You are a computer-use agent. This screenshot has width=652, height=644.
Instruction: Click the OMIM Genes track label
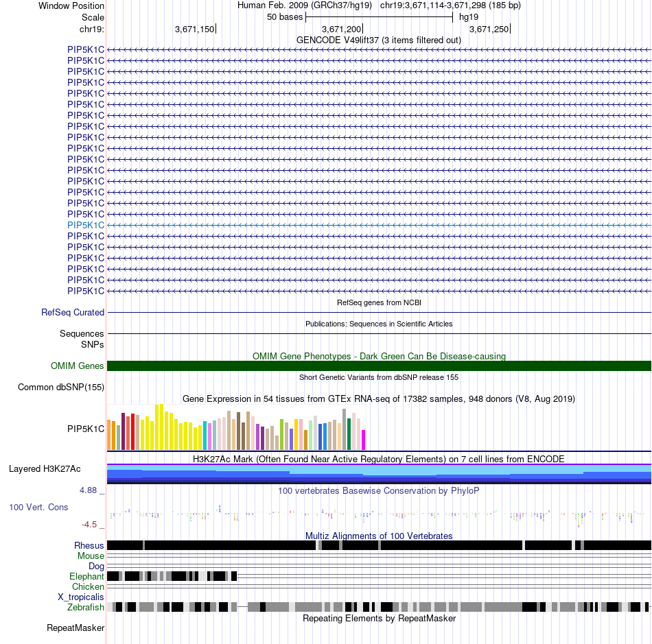78,366
